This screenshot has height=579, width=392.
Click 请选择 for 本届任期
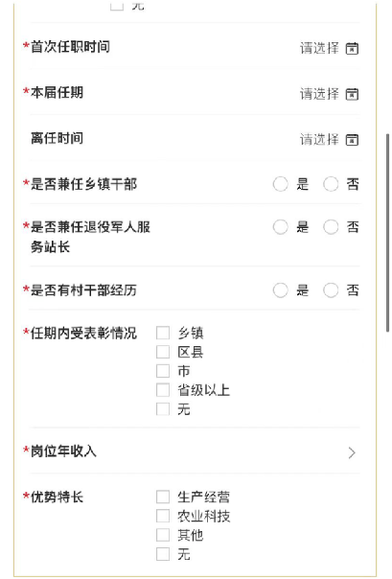319,94
